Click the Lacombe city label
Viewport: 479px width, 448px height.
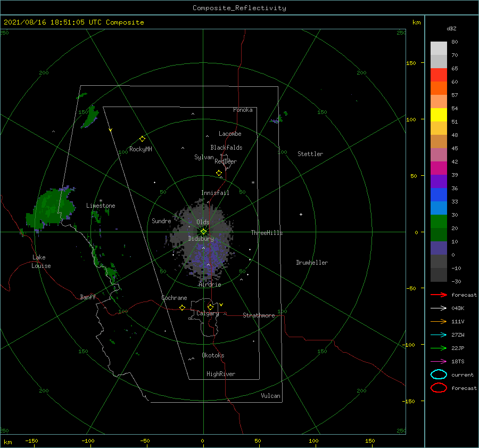(x=230, y=134)
